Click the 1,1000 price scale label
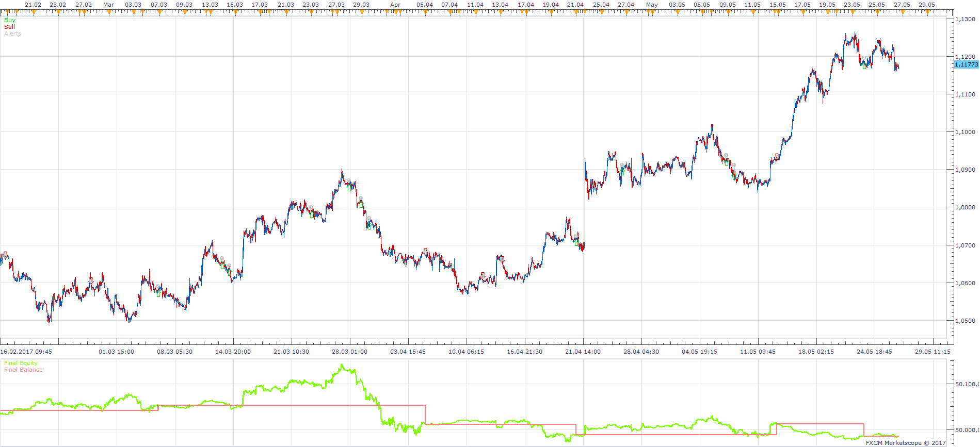 tap(965, 132)
